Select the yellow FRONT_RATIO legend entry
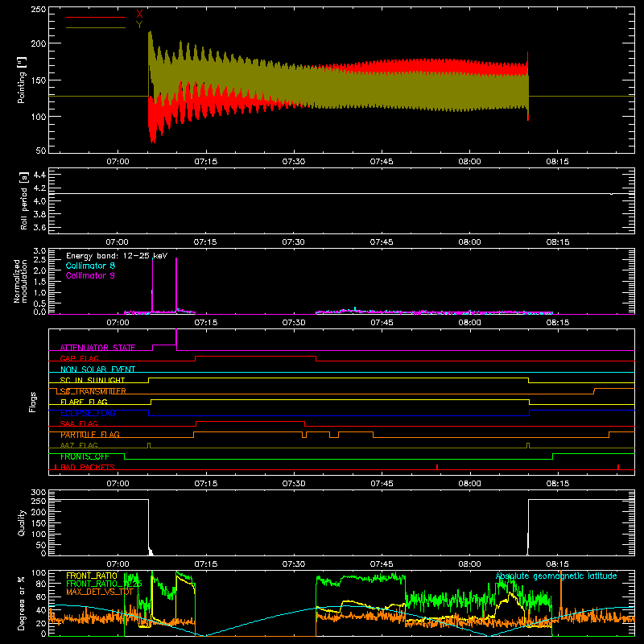Viewport: 644px width, 644px height. click(92, 576)
